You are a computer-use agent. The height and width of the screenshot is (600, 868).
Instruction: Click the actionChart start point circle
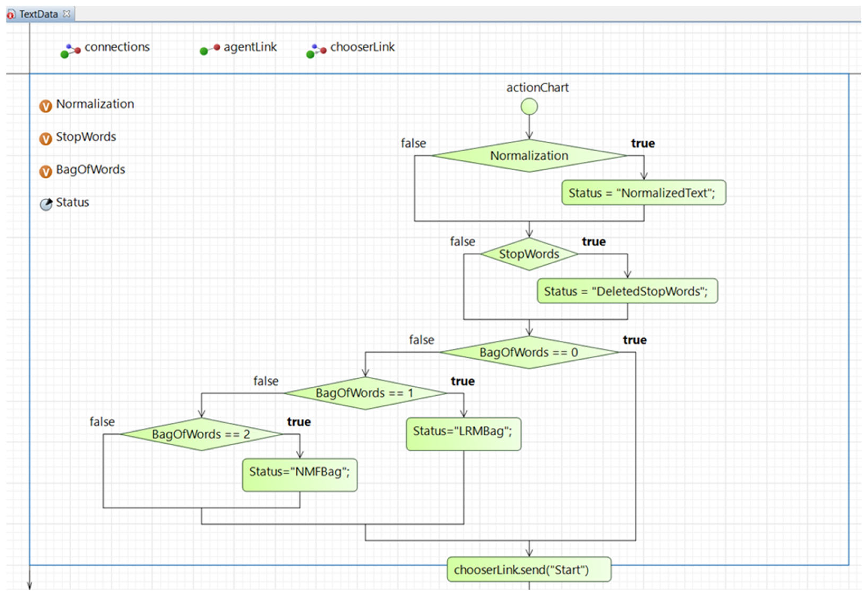coord(529,107)
